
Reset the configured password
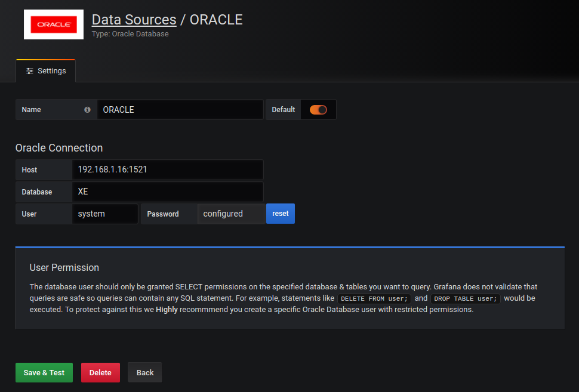[281, 214]
